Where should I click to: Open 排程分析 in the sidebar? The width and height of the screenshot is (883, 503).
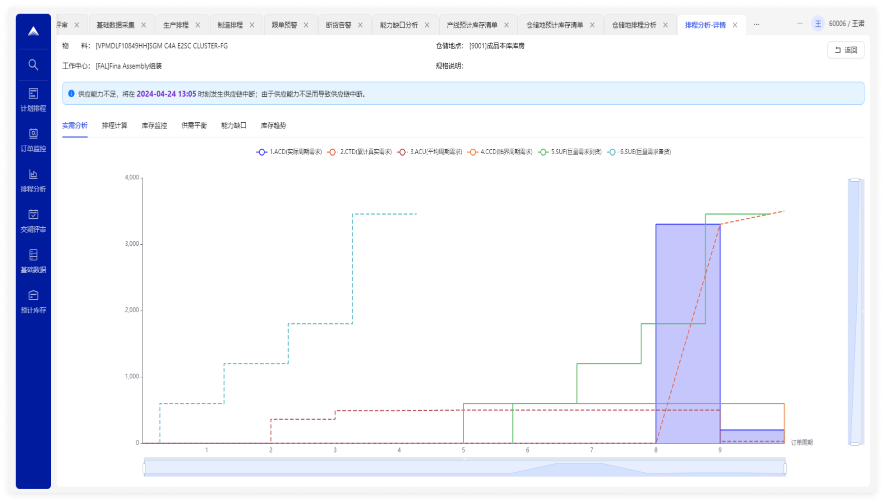(x=33, y=181)
